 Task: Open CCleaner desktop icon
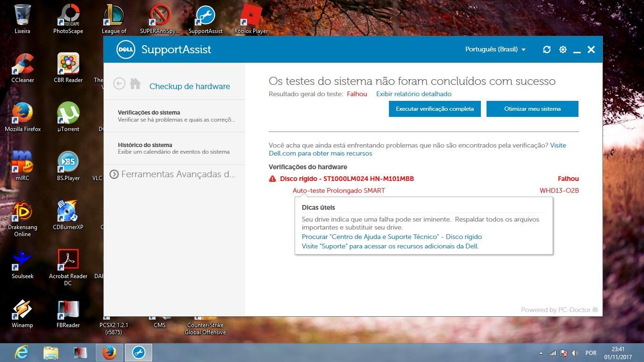pyautogui.click(x=22, y=68)
